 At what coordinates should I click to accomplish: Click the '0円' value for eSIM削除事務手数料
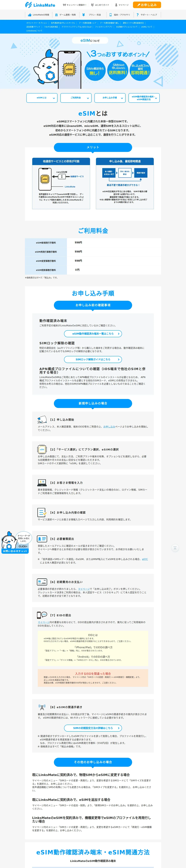pyautogui.click(x=77, y=270)
